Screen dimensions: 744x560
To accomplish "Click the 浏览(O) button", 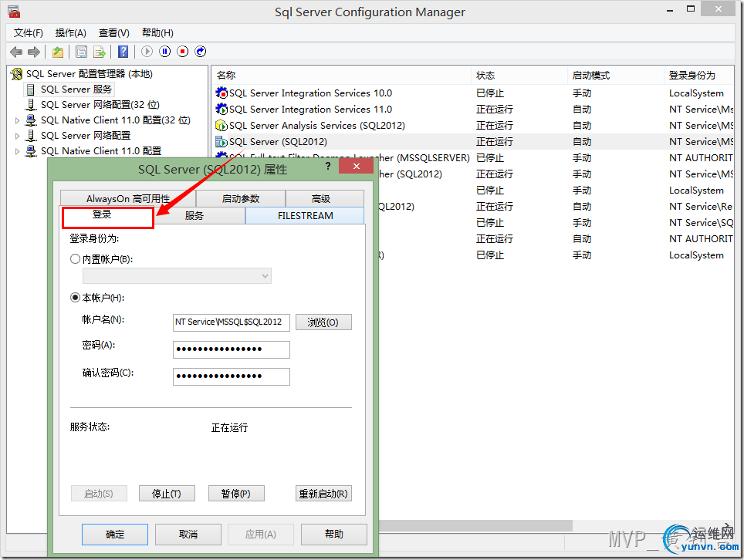I will [x=323, y=322].
